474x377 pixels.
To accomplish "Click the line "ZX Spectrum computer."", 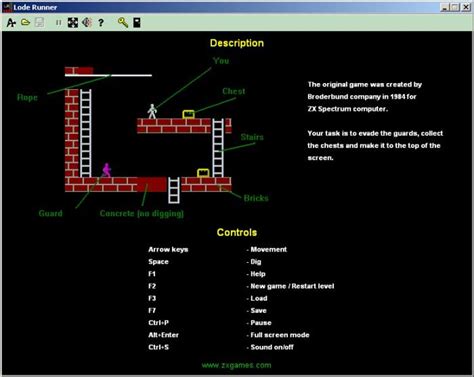I will coord(348,109).
